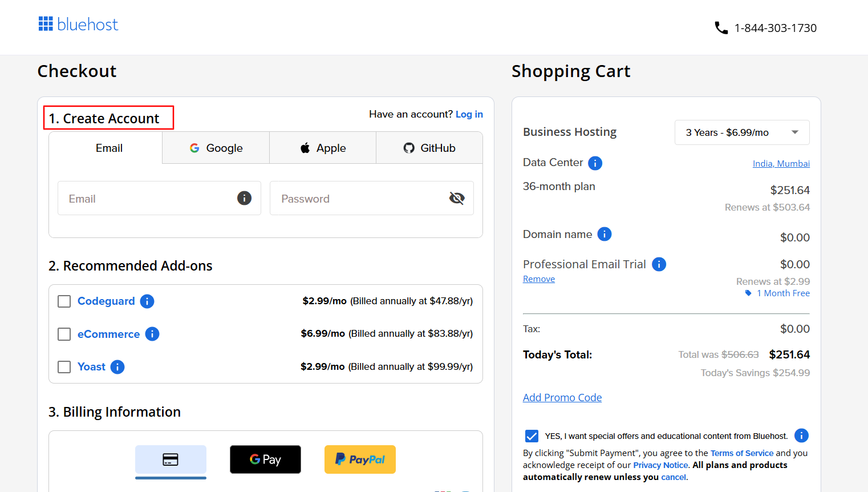Enable the Codeguard add-on checkbox
This screenshot has width=868, height=492.
pos(64,301)
